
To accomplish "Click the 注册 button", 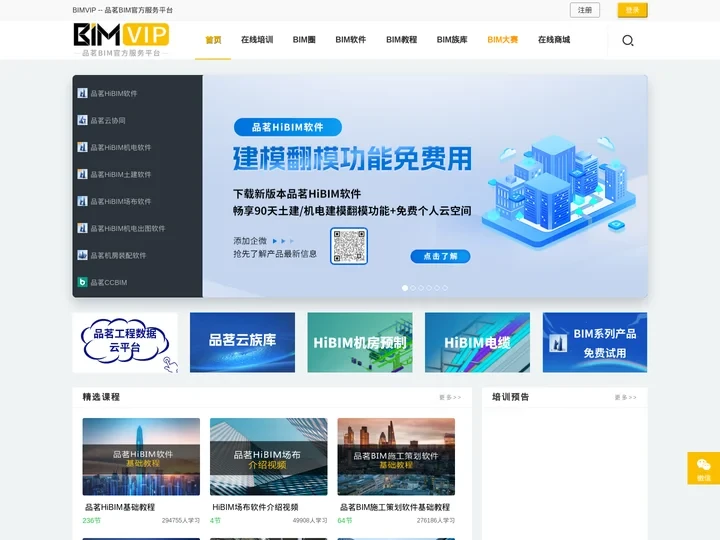I will pos(585,10).
